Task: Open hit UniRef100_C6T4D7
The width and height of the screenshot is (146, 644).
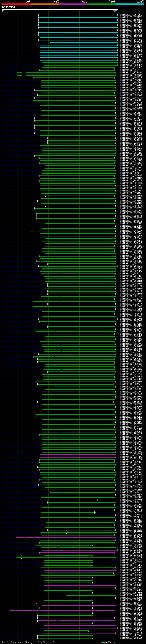Action: pos(131,22)
